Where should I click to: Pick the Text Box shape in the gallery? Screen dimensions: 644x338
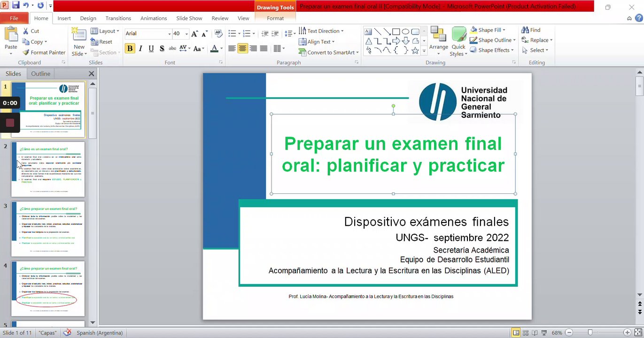(x=369, y=32)
